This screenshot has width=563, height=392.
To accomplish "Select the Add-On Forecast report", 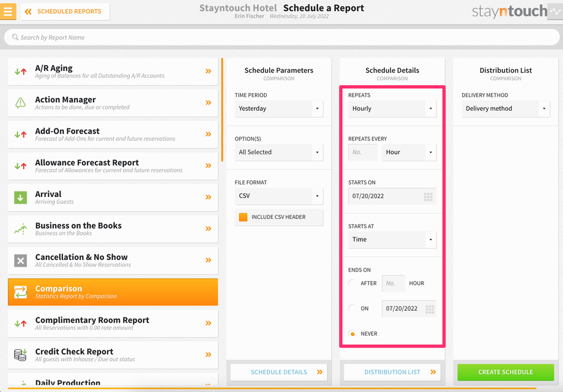I will (x=113, y=135).
